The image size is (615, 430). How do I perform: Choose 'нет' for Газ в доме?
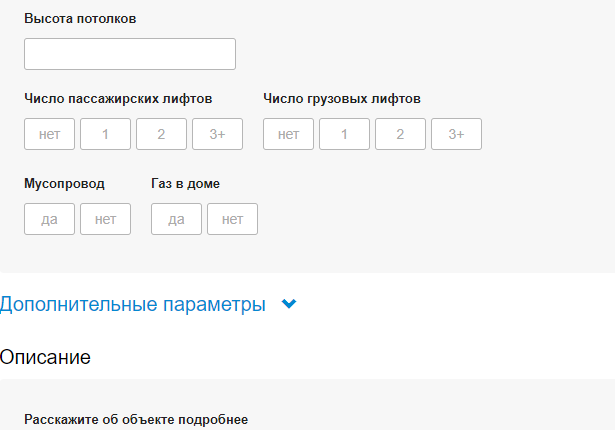232,219
